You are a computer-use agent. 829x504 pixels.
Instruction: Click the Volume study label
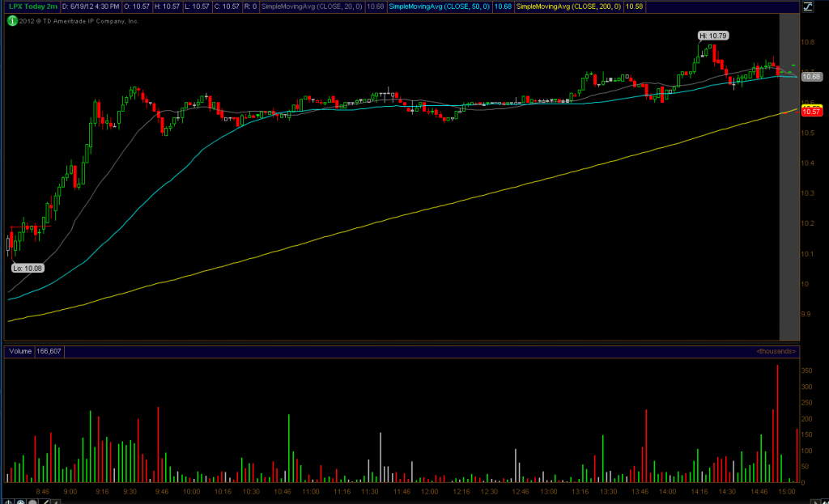pyautogui.click(x=20, y=352)
